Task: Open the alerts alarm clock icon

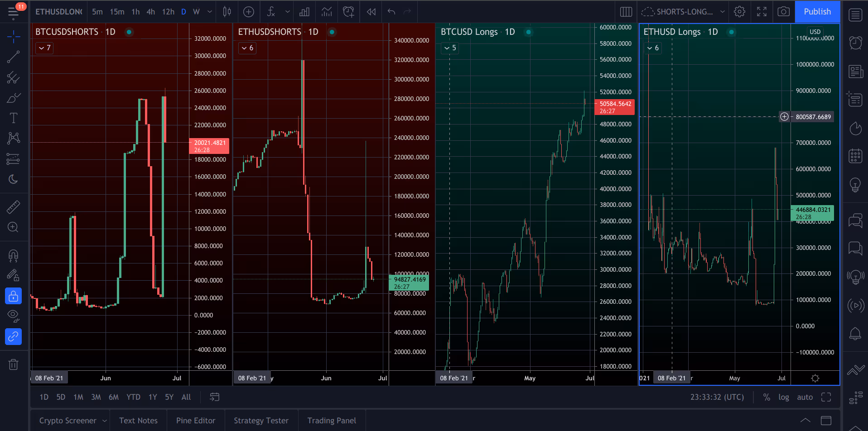Action: pos(855,43)
